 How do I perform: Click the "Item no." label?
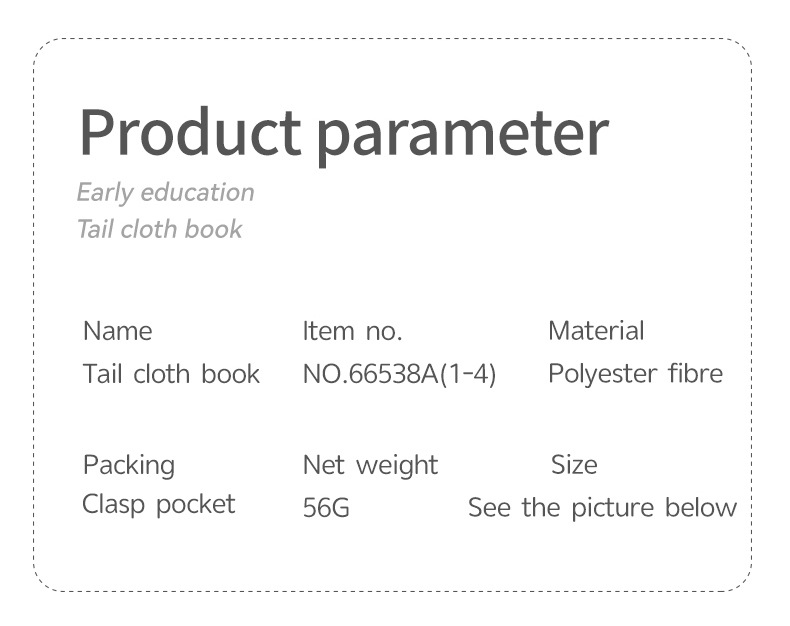352,331
